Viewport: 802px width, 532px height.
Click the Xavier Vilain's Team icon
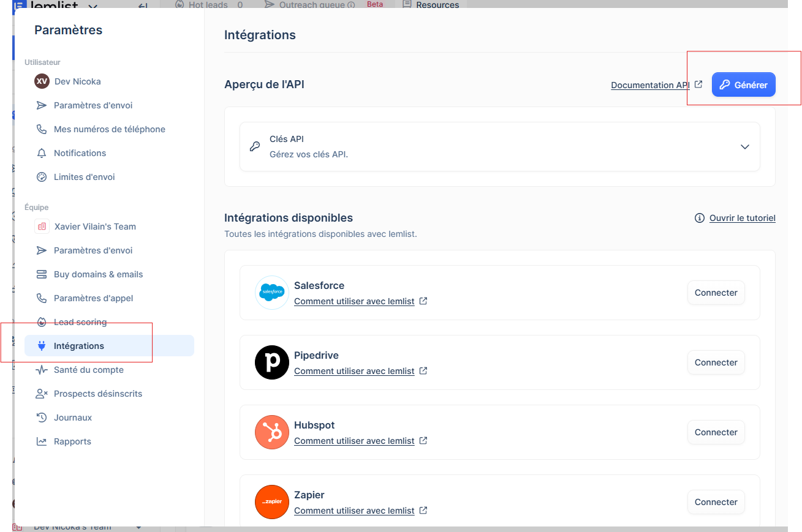coord(42,227)
